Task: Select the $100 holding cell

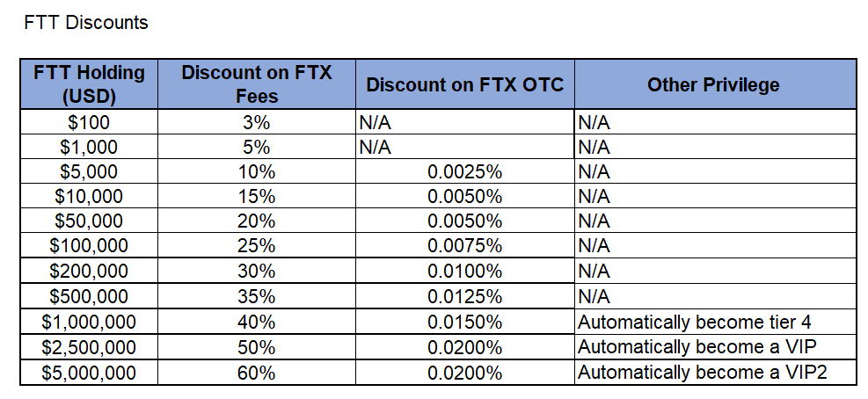Action: [x=89, y=122]
